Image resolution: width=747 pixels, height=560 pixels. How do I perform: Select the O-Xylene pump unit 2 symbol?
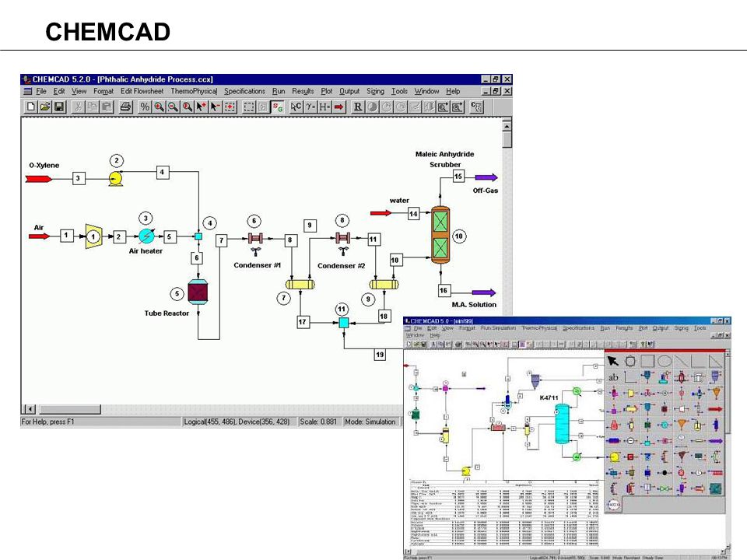[x=115, y=179]
